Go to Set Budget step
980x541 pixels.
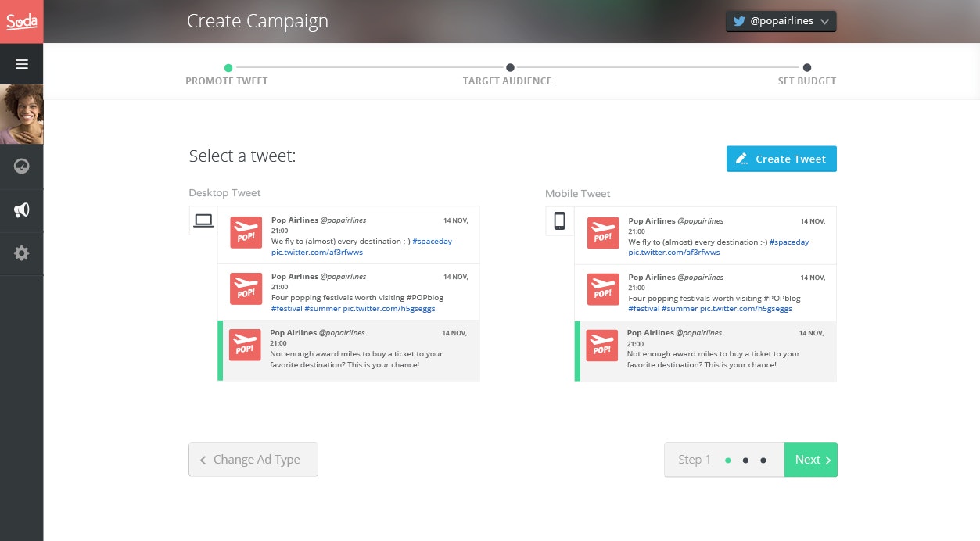pyautogui.click(x=807, y=81)
